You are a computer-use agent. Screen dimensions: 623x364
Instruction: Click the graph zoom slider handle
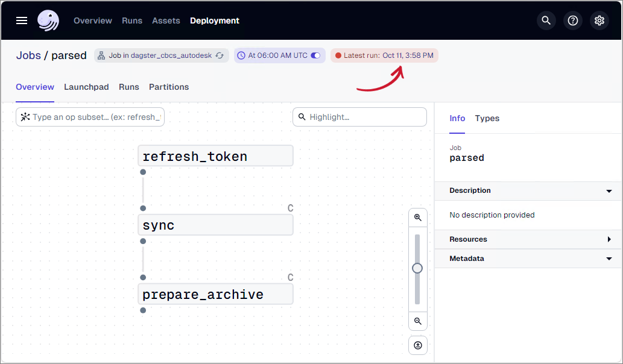pyautogui.click(x=417, y=268)
